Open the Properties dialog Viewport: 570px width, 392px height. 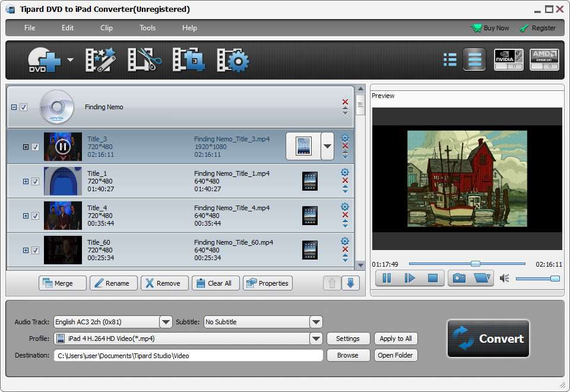click(x=268, y=283)
